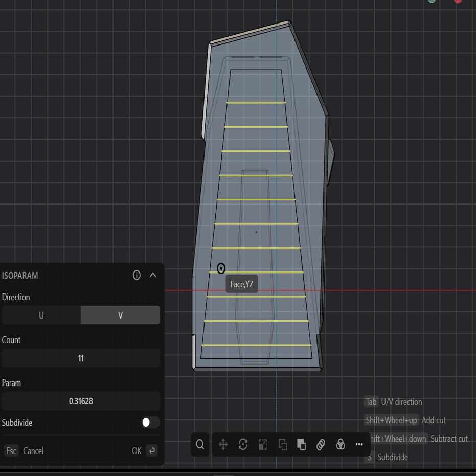
Task: Choose the dashed-square duplicate/offset tool icon
Action: [x=283, y=445]
